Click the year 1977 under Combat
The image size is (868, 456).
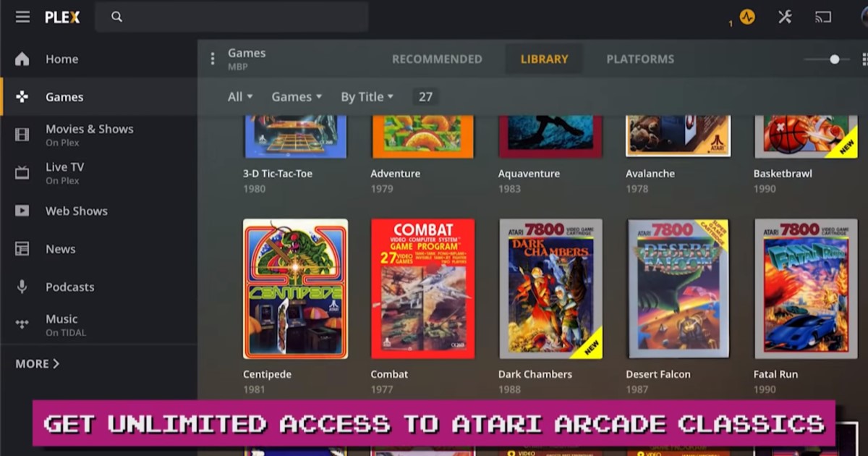pyautogui.click(x=382, y=389)
